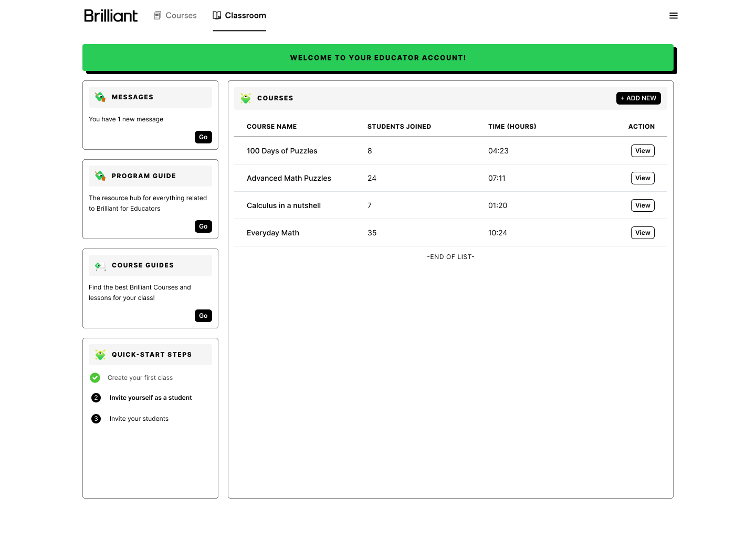Switch to the Classroom tab

pos(239,16)
